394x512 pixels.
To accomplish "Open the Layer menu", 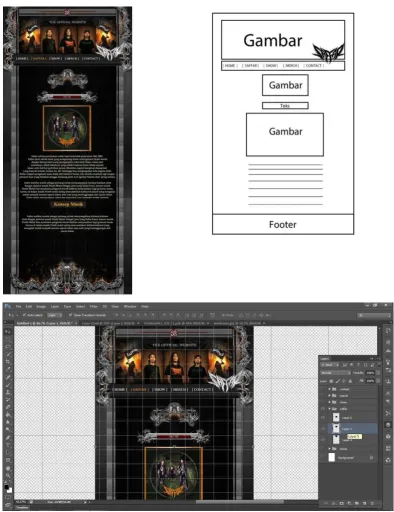I will (x=55, y=306).
